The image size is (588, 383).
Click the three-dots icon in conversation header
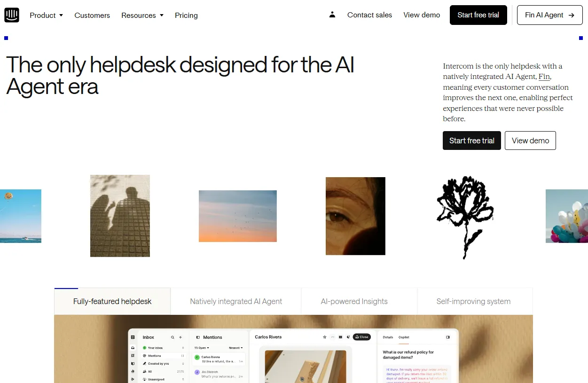click(x=333, y=337)
